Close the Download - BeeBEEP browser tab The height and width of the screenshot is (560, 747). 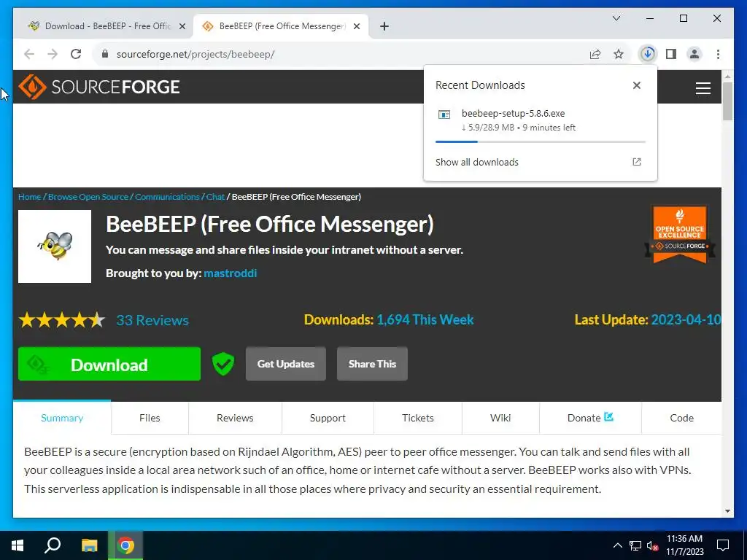click(x=182, y=26)
